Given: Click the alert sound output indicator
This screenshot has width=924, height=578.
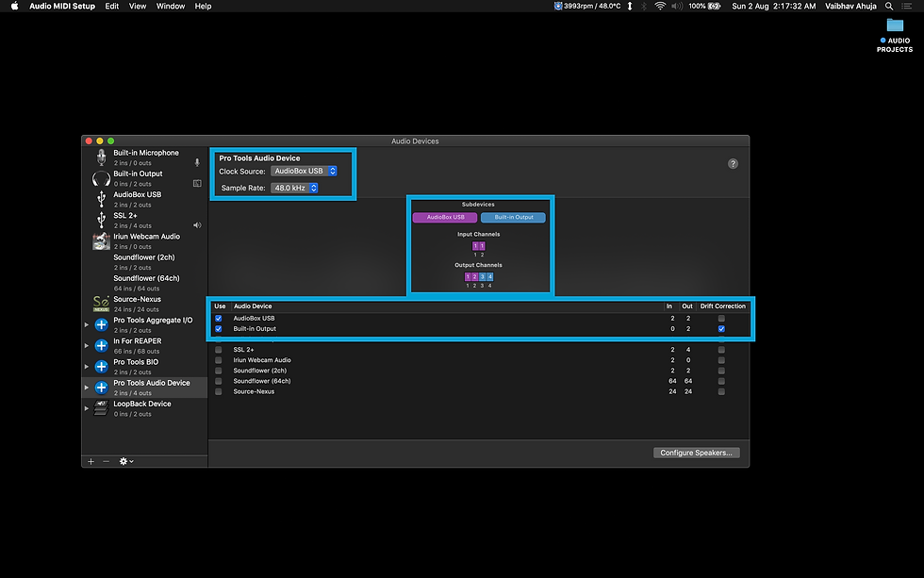Looking at the screenshot, I should point(197,183).
